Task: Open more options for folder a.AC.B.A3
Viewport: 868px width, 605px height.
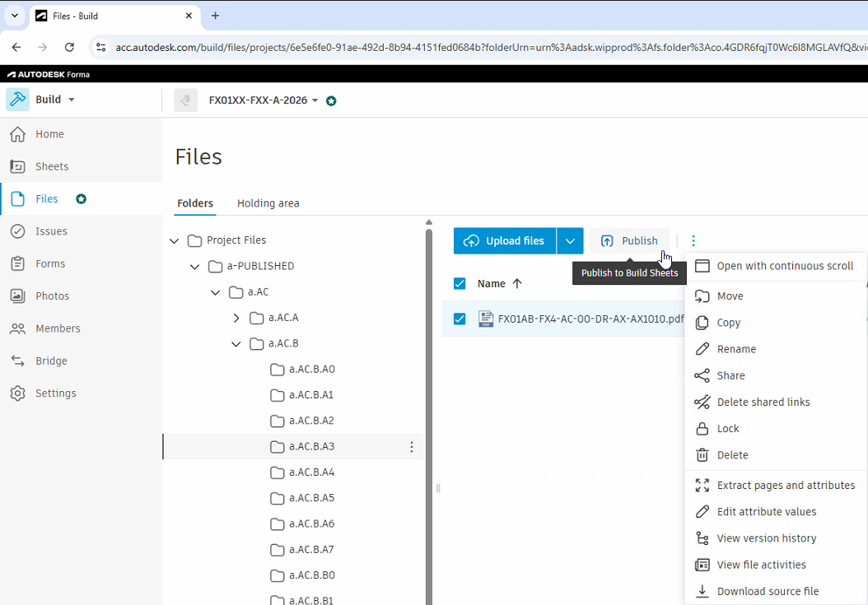Action: coord(411,447)
